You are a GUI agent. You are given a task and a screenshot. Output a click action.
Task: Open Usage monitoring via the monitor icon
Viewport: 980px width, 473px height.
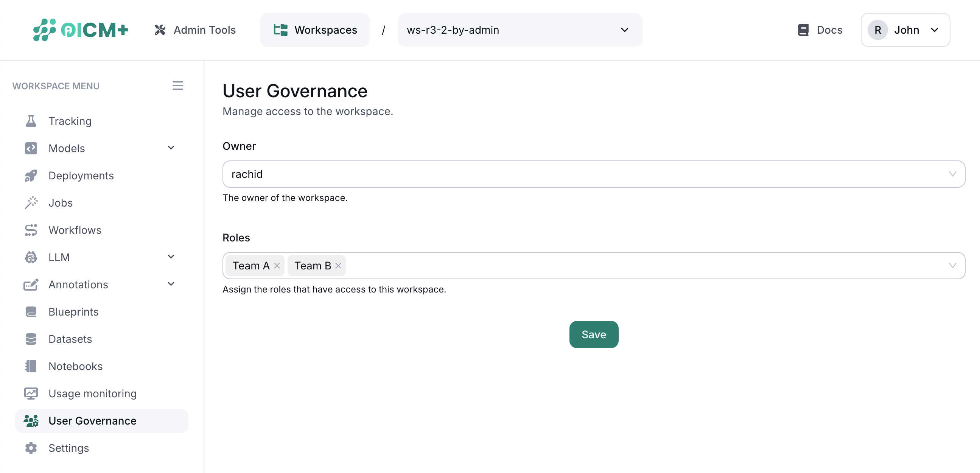(x=31, y=393)
